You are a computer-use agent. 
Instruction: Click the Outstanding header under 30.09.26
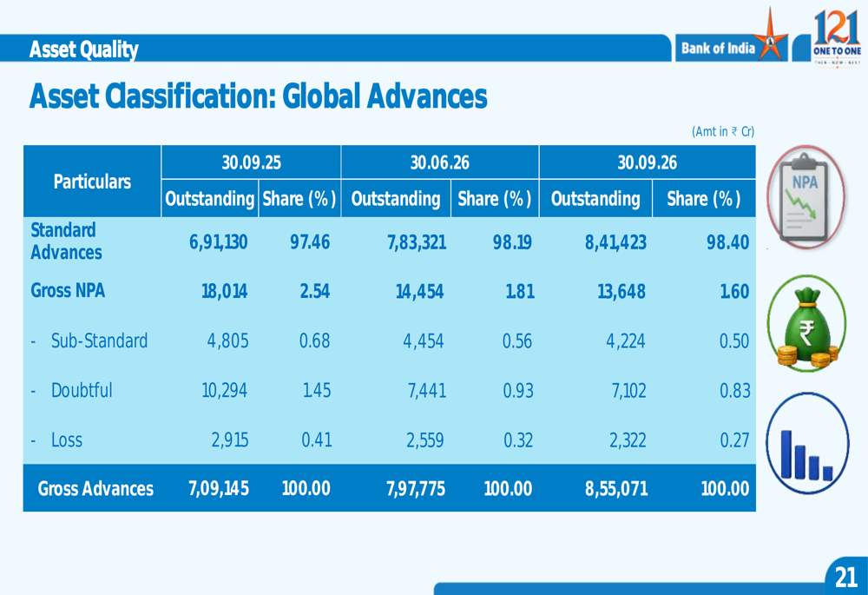pos(595,199)
